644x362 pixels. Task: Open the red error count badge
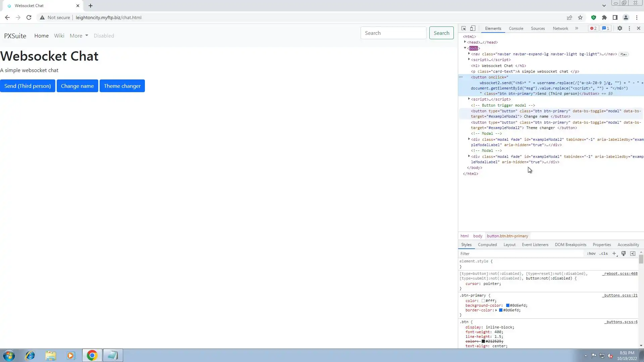click(593, 28)
